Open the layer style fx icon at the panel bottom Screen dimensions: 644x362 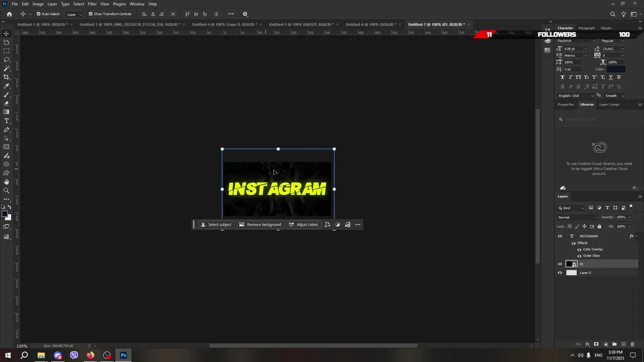pyautogui.click(x=587, y=344)
